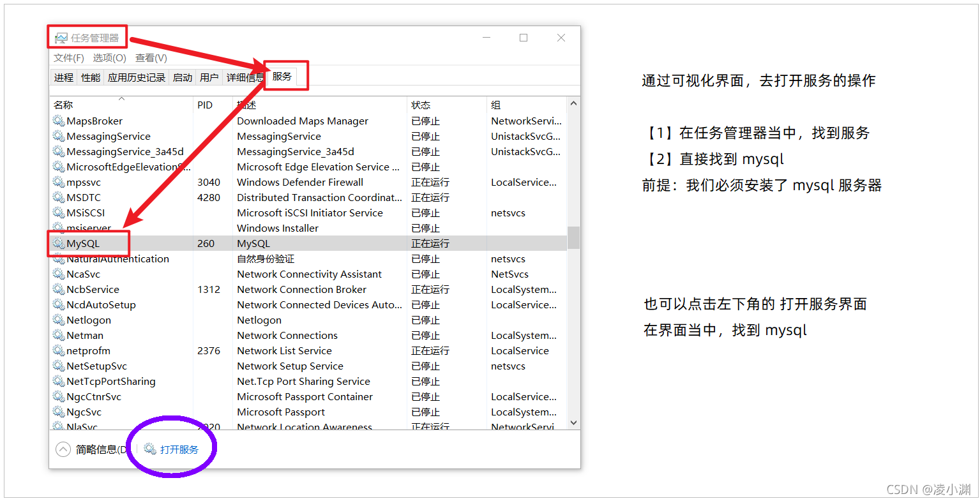Switch to the 服务 tab
Image resolution: width=980 pixels, height=501 pixels.
tap(282, 76)
